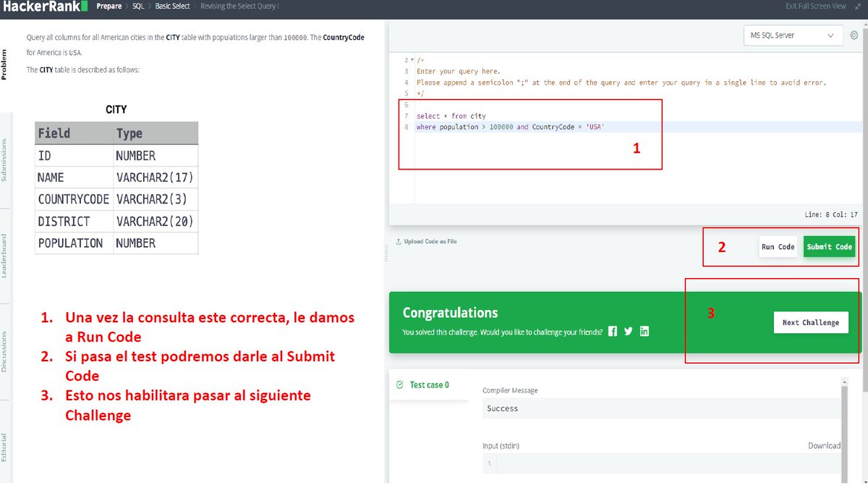Viewport: 868px width, 488px height.
Task: Click the pane divider drag handle
Action: pos(386,252)
